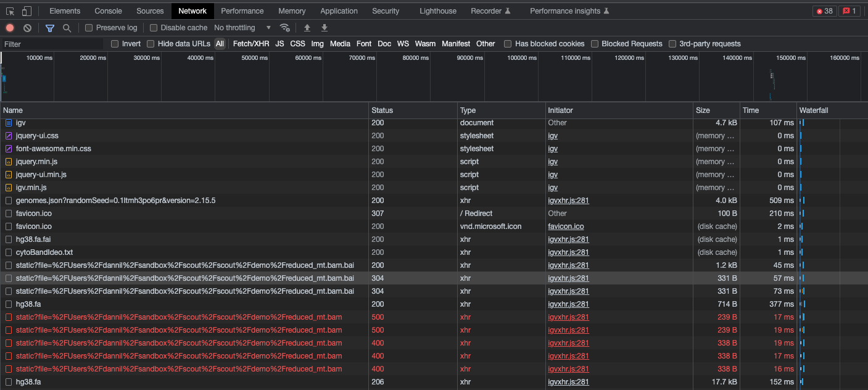The height and width of the screenshot is (390, 868).
Task: Click the igv initiator for jquery-ui.css
Action: click(x=552, y=135)
